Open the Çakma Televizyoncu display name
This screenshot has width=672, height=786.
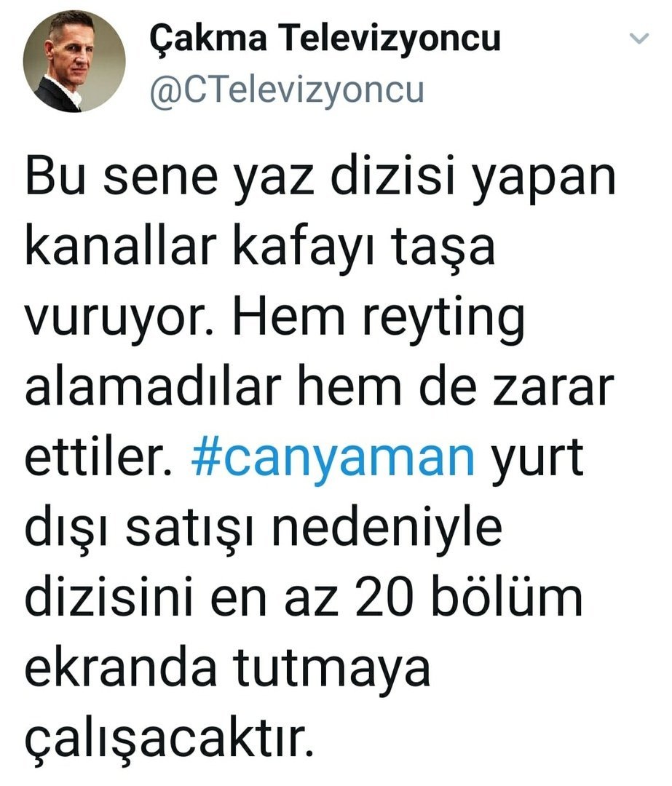[x=325, y=39]
